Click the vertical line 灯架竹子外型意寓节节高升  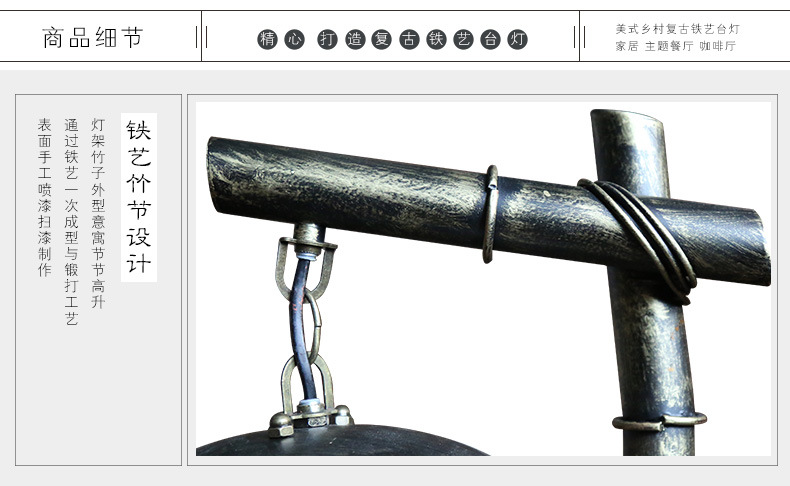pos(98,213)
